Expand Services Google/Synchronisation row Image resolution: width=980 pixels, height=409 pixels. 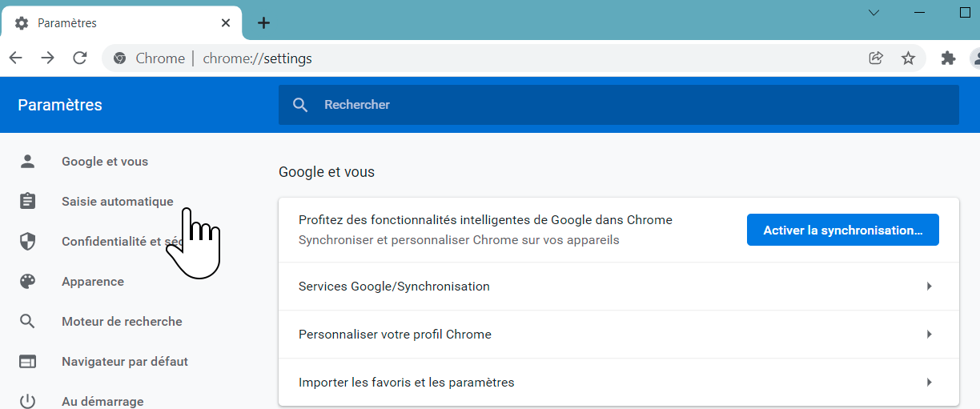point(929,287)
